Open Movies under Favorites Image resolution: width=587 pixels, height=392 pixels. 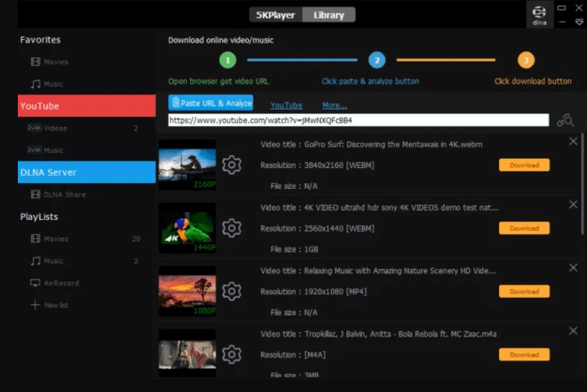pos(50,62)
